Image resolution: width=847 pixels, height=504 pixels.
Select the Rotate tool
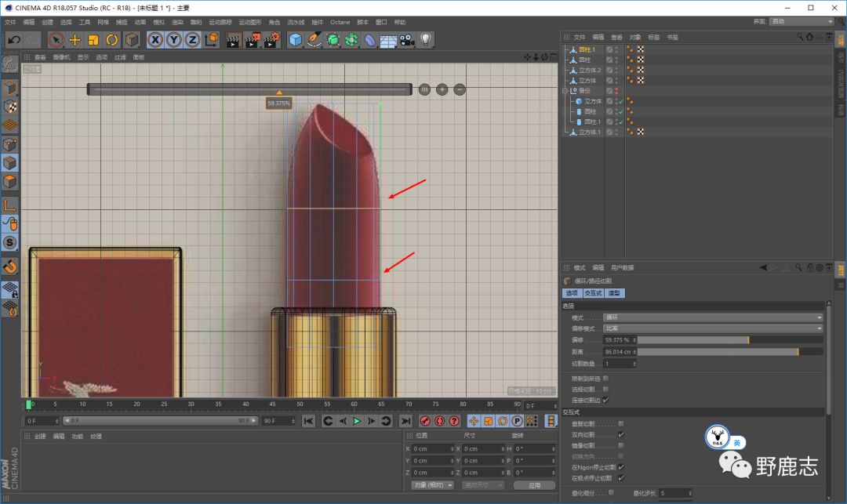(112, 39)
